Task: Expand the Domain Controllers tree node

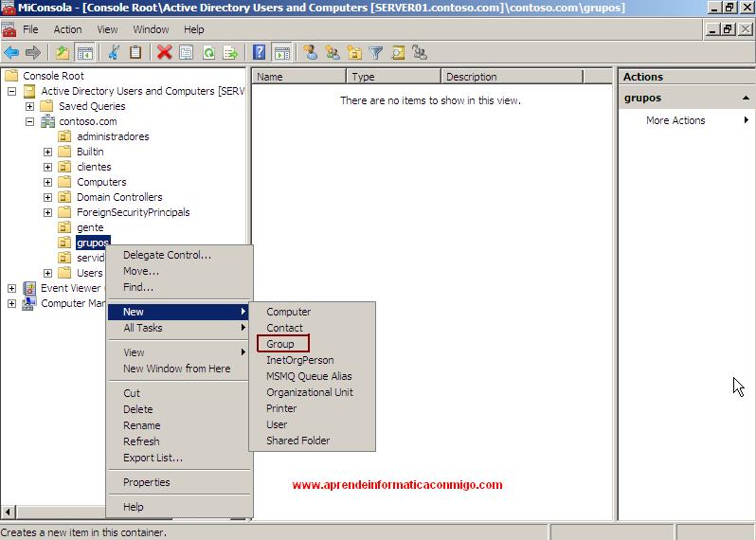Action: pos(48,197)
